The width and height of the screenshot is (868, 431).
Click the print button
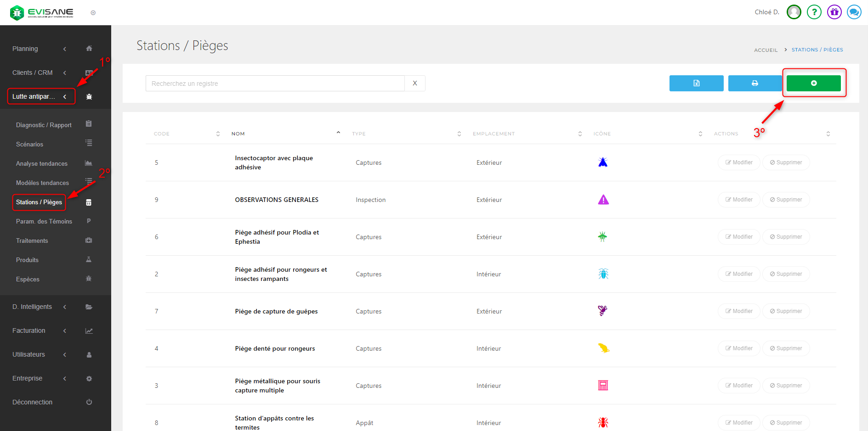(755, 83)
